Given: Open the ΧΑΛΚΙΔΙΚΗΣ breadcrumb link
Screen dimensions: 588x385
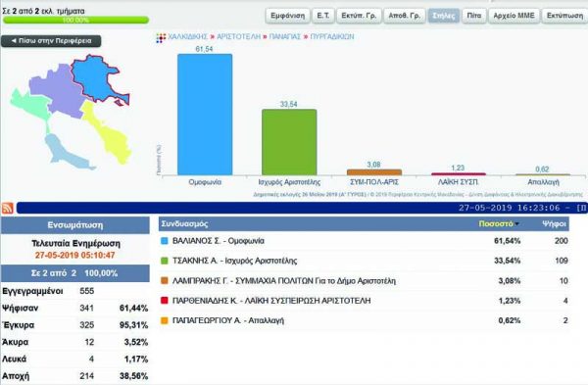Looking at the screenshot, I should 187,37.
